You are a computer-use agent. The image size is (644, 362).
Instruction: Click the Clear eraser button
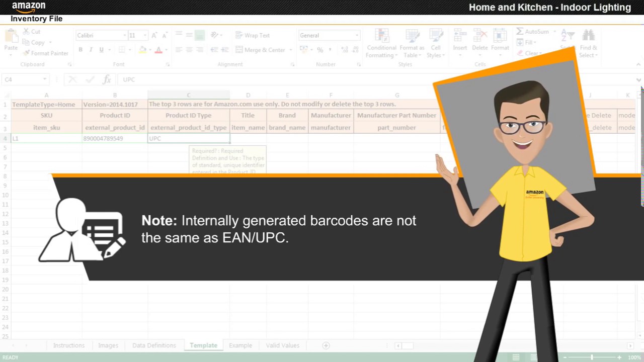(x=529, y=53)
